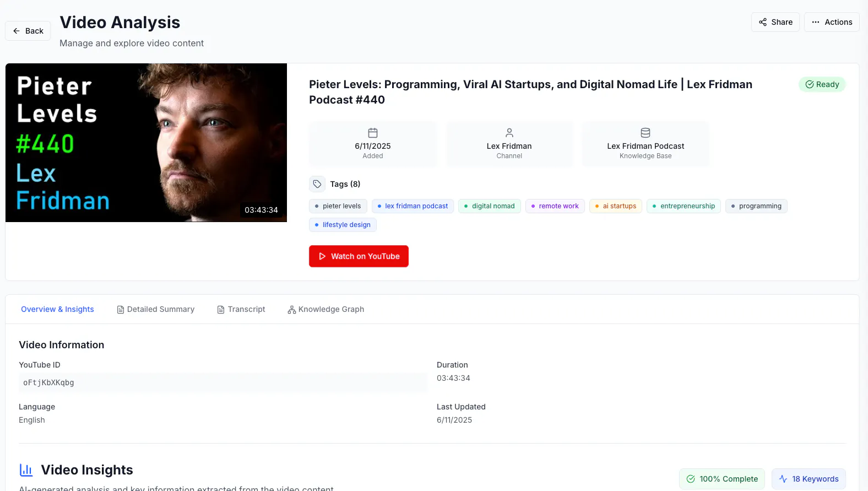
Task: Click the person icon above Lex Fridman Channel
Action: (x=509, y=133)
